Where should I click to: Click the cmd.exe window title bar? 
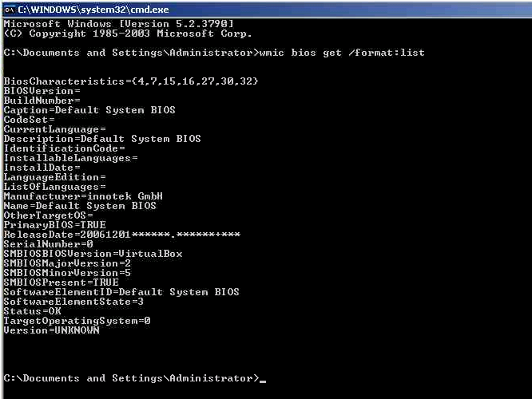click(268, 10)
